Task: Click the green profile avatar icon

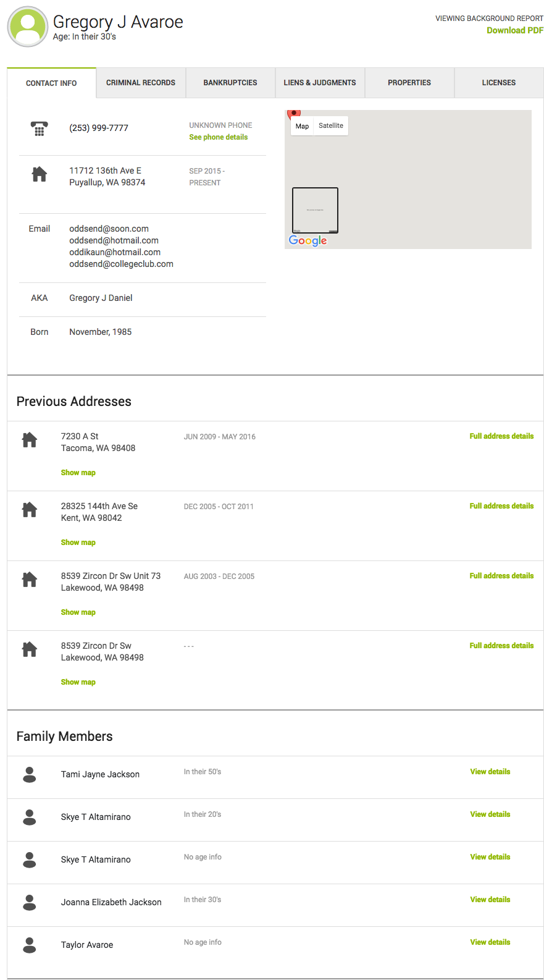Action: [x=28, y=27]
